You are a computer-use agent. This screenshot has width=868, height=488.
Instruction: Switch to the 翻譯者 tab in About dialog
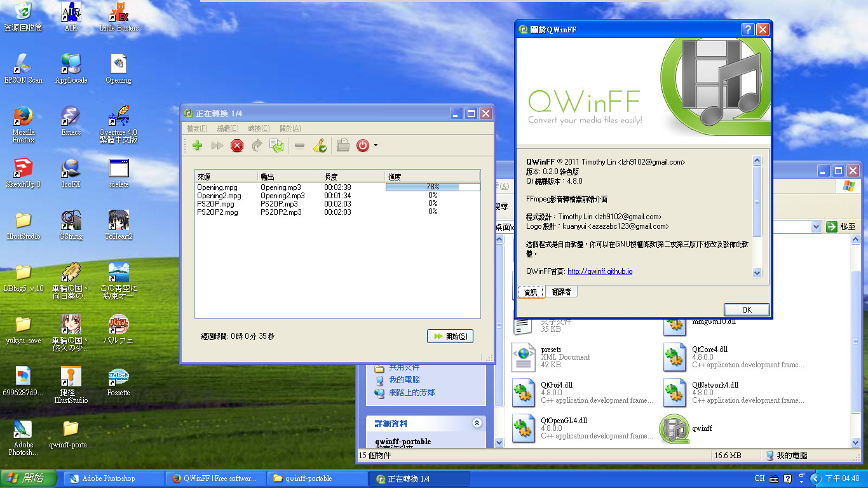pyautogui.click(x=561, y=292)
